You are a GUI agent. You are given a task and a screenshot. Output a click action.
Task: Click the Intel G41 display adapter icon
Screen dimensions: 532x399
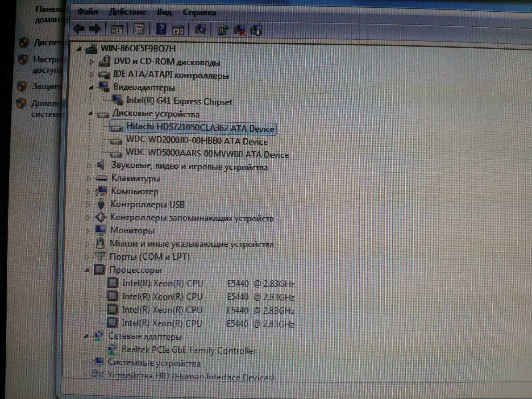click(x=117, y=100)
